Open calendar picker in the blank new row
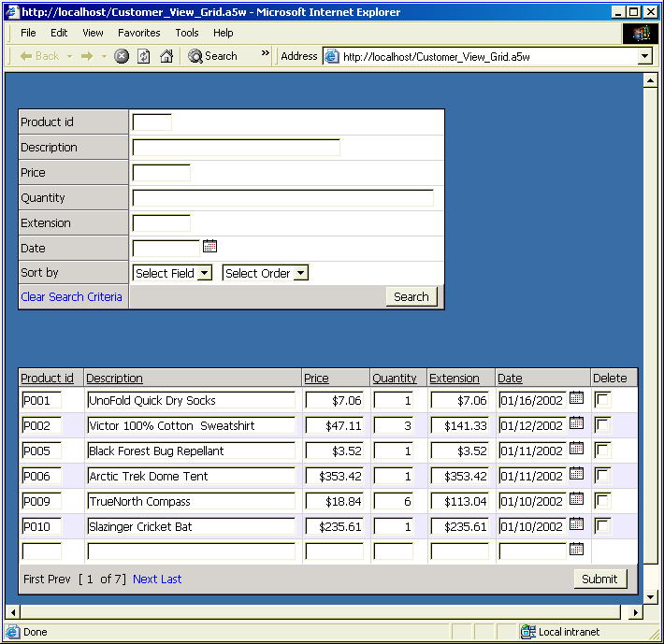This screenshot has width=664, height=644. tap(576, 550)
